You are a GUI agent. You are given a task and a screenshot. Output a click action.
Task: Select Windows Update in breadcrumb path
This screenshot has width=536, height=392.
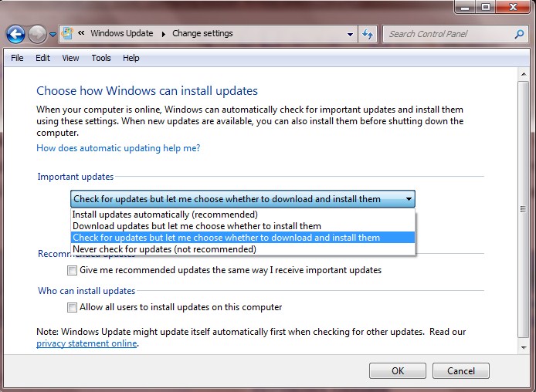click(122, 33)
